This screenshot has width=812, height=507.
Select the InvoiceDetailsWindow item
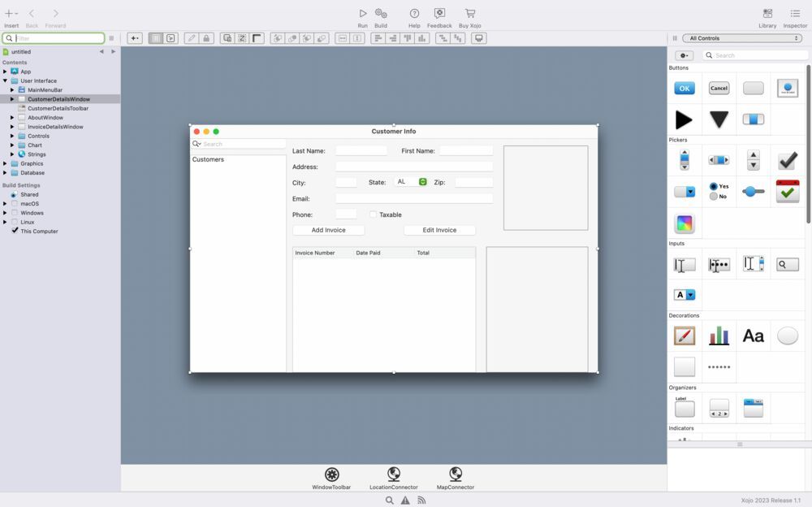coord(55,127)
